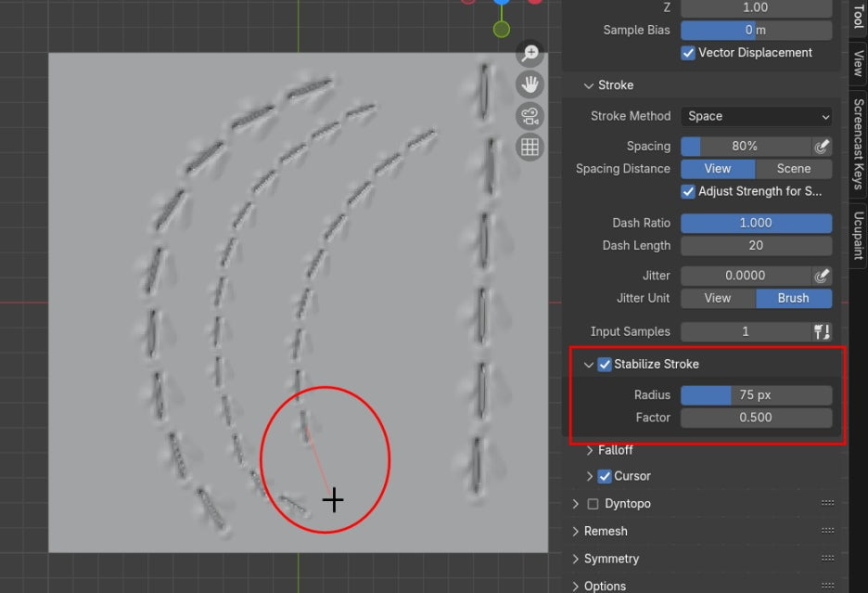Open Dyntopo panel drag handle

pos(827,503)
